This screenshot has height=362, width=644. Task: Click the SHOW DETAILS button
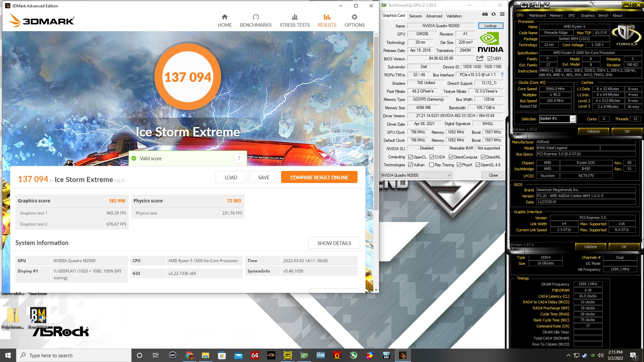[x=334, y=243]
